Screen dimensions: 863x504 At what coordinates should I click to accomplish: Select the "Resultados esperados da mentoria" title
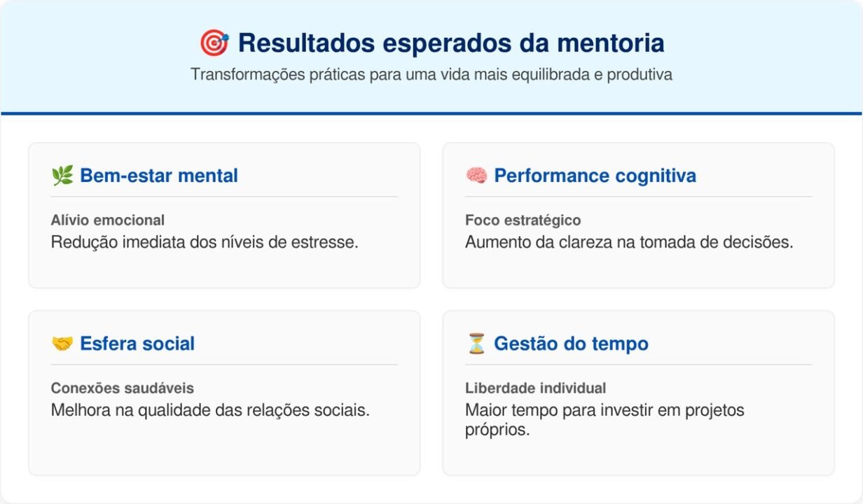450,43
